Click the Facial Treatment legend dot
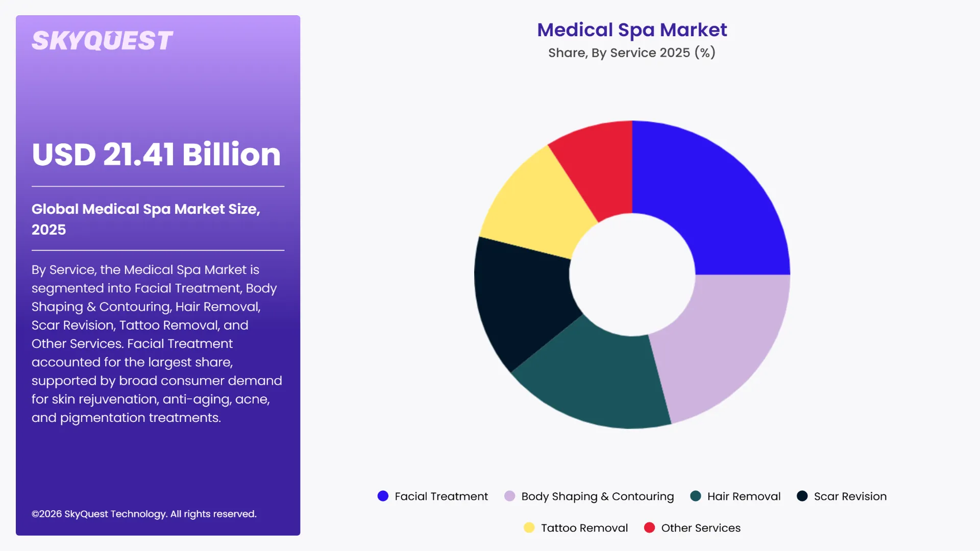Image resolution: width=980 pixels, height=551 pixels. pos(383,496)
